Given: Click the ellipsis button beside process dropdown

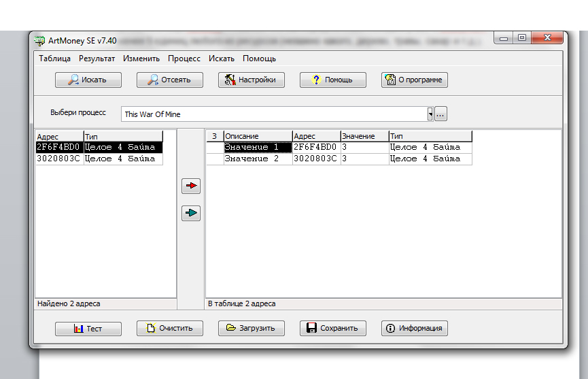Looking at the screenshot, I should [440, 114].
